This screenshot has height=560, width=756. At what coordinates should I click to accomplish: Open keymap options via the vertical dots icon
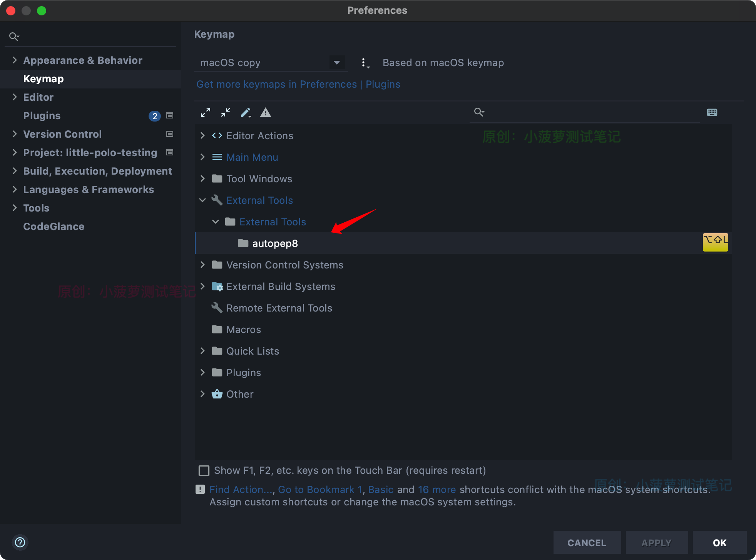tap(365, 62)
